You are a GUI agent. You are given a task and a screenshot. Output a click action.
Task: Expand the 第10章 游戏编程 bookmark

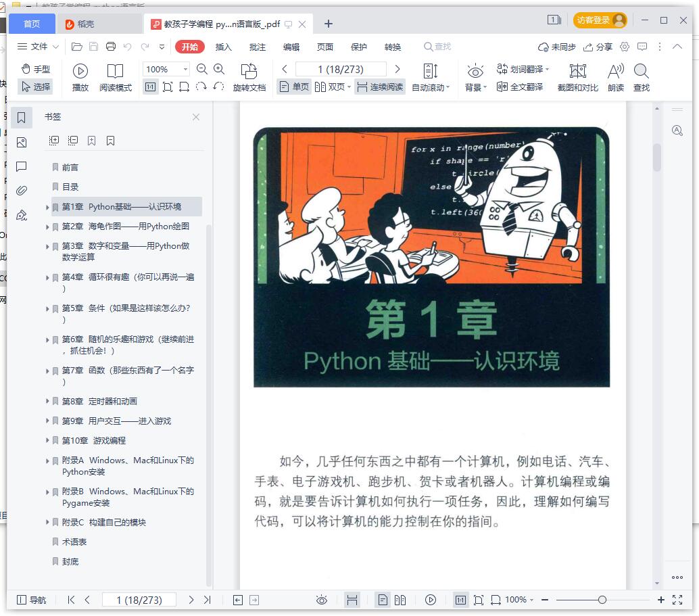(47, 440)
